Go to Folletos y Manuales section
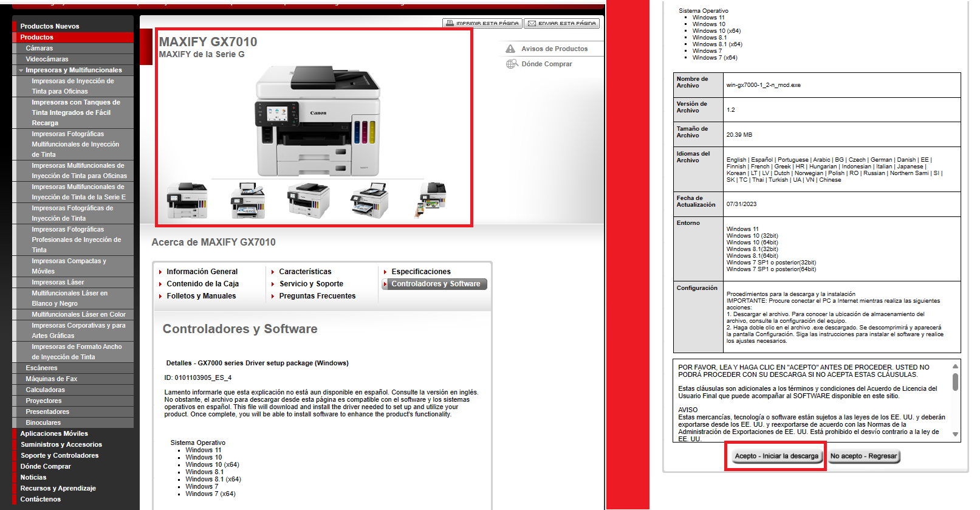This screenshot has width=980, height=510. point(201,296)
